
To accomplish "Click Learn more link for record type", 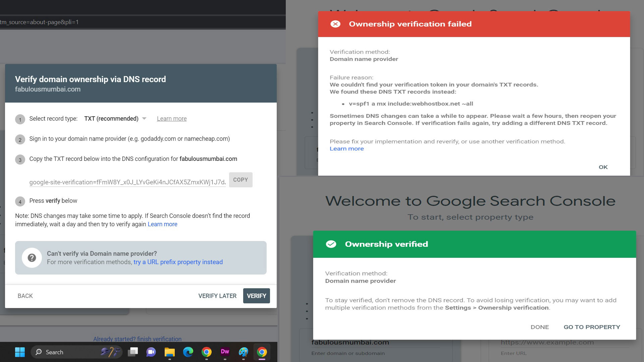I will [172, 118].
